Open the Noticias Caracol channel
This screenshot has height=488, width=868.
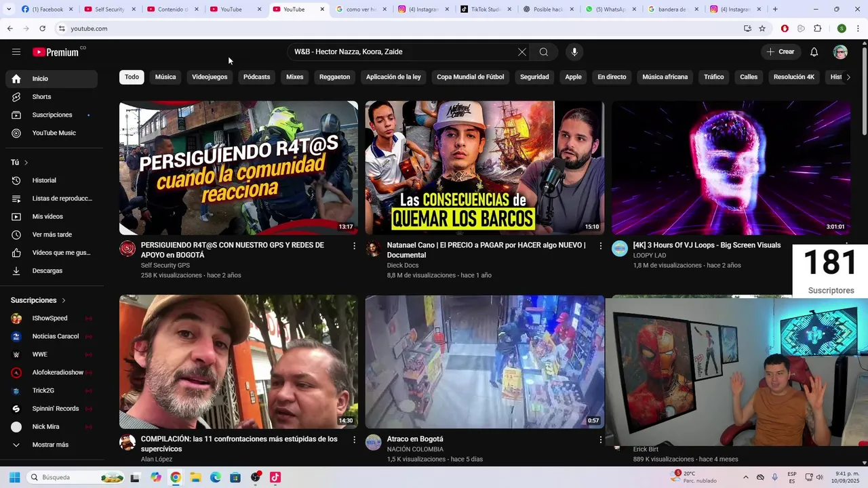52,336
